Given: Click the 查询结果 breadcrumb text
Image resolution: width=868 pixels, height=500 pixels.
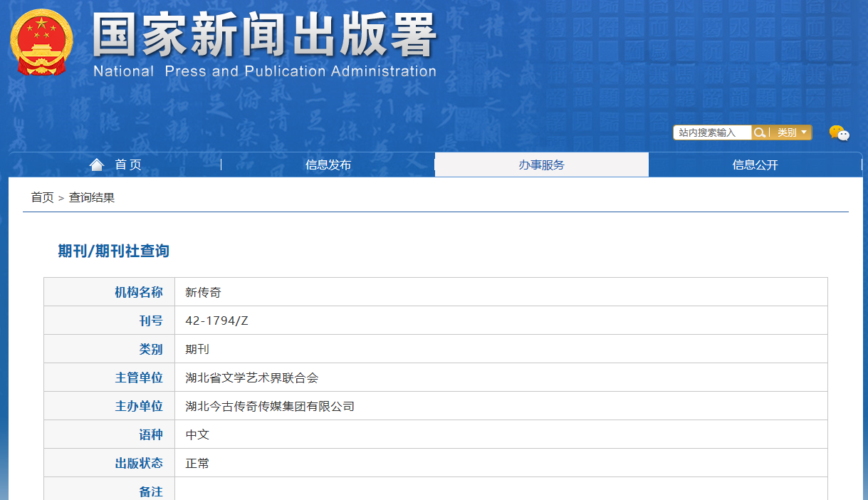Looking at the screenshot, I should click(92, 197).
